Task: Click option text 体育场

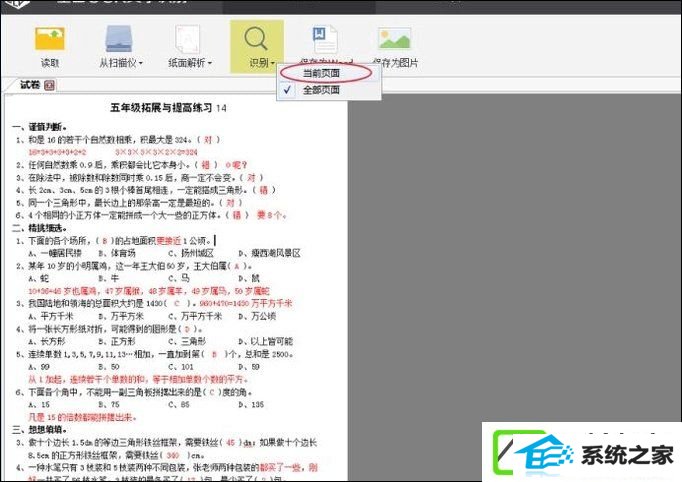Action: pos(123,253)
